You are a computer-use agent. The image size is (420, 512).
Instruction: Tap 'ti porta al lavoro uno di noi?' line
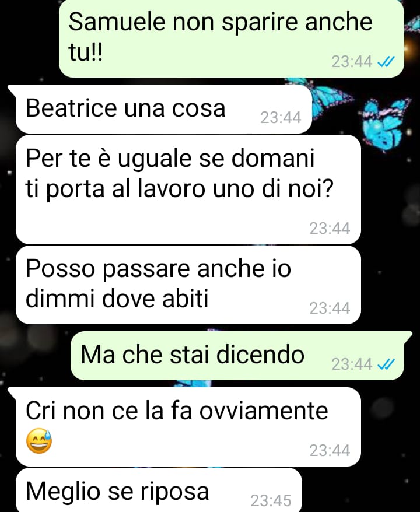pyautogui.click(x=179, y=189)
